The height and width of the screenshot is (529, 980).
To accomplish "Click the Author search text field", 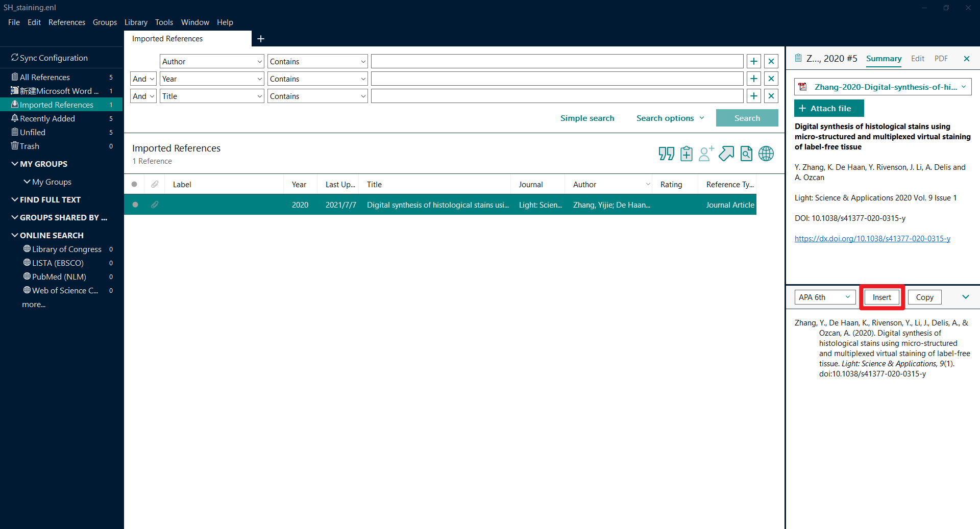I will (x=557, y=61).
